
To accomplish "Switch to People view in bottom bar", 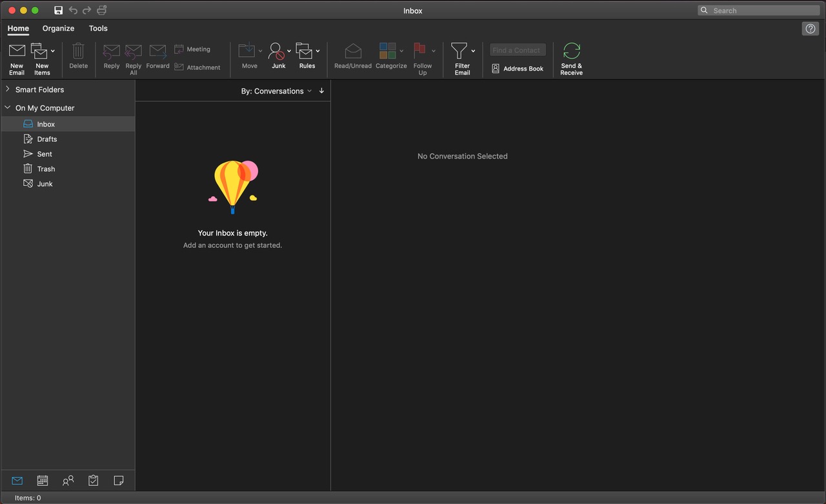I will [x=68, y=480].
